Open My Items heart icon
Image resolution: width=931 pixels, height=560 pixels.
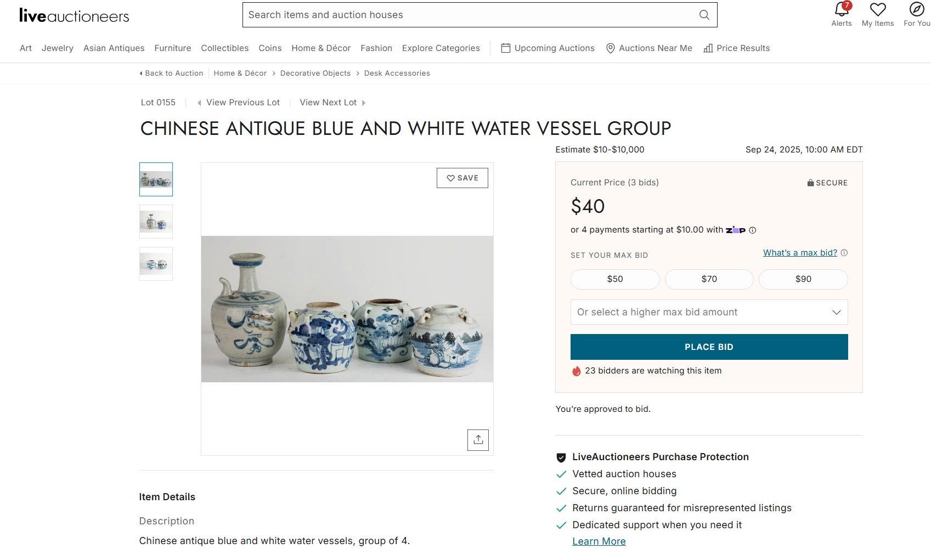tap(878, 9)
